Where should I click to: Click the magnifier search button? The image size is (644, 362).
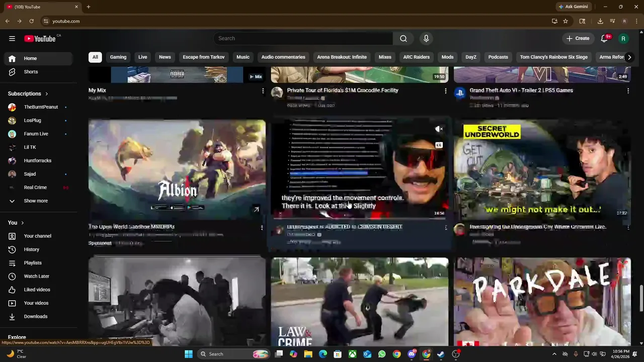404,39
